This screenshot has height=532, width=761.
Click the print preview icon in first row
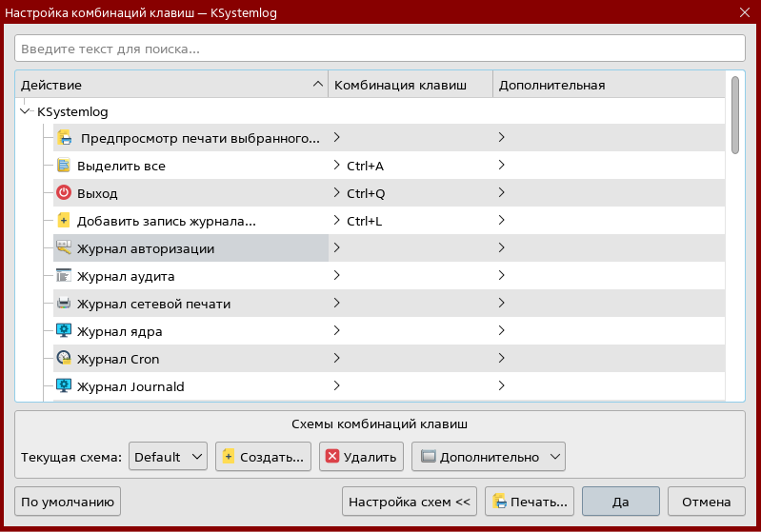click(x=65, y=138)
